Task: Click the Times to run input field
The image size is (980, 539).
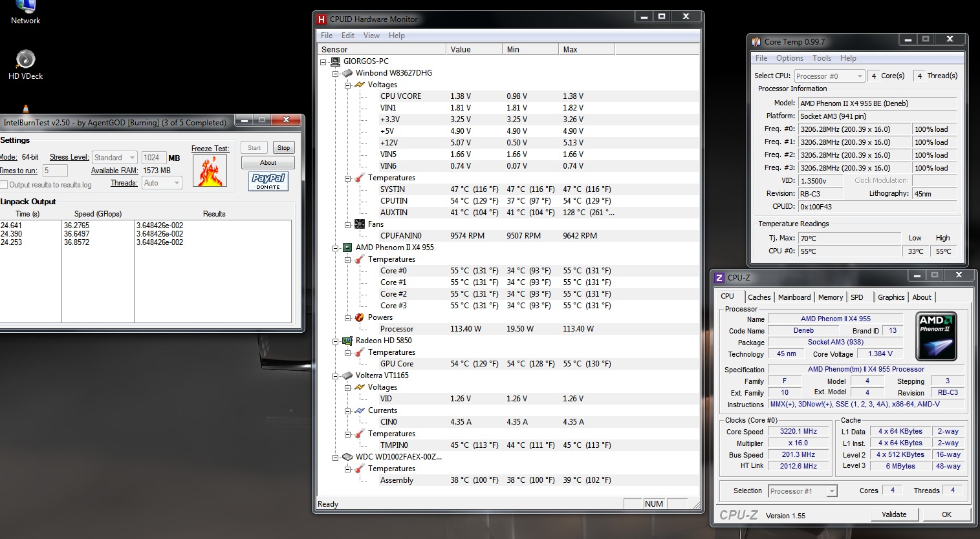Action: (55, 171)
